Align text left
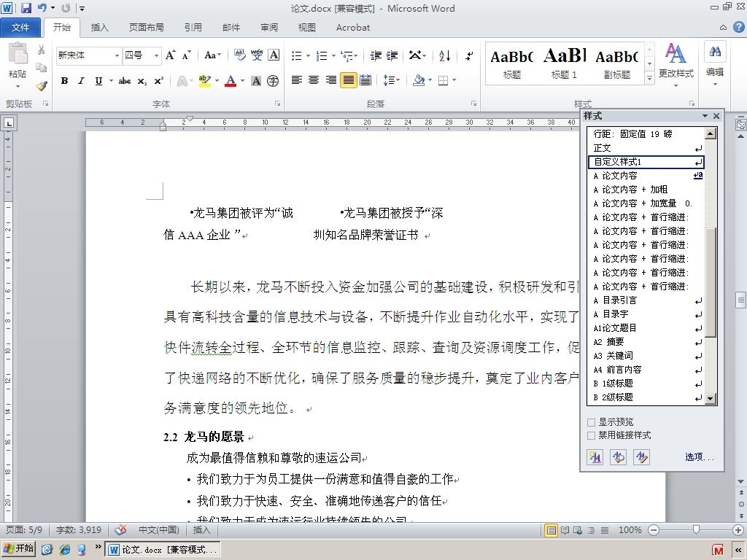 (x=297, y=80)
